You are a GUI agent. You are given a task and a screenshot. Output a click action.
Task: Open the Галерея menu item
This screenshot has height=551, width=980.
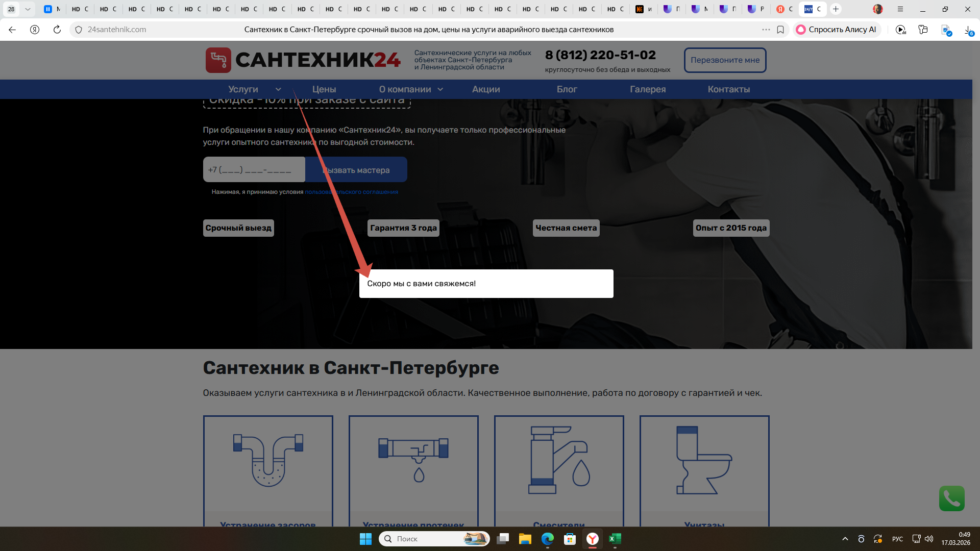tap(647, 89)
